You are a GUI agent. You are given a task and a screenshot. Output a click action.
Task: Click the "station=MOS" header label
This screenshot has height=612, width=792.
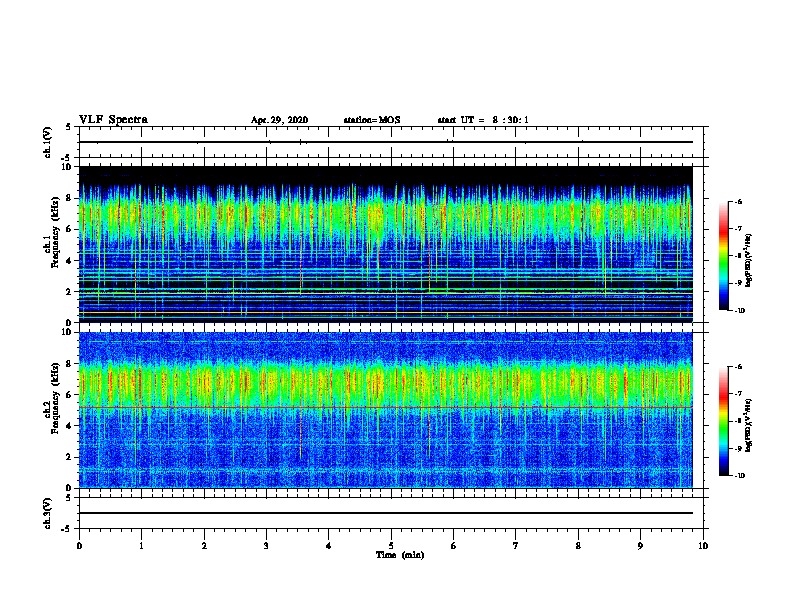tap(372, 120)
